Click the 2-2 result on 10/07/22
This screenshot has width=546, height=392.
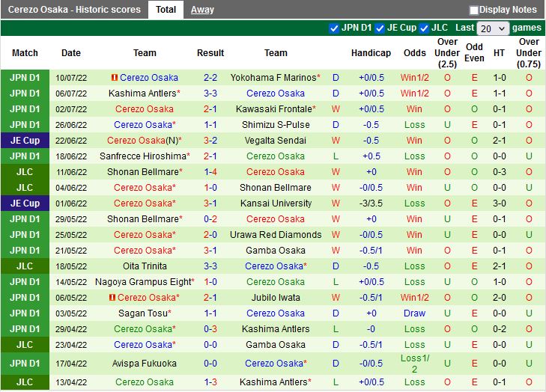(210, 78)
